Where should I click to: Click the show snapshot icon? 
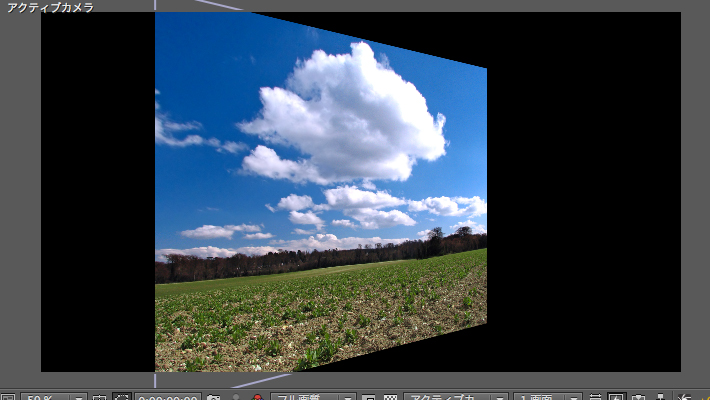pyautogui.click(x=236, y=397)
